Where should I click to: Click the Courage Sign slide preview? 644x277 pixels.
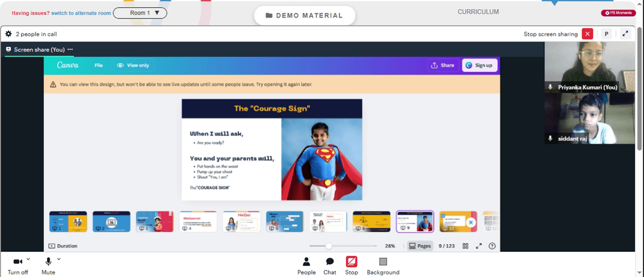tap(272, 149)
